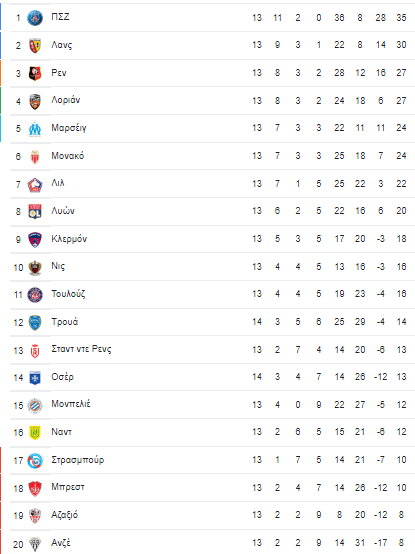Select the Μονακό team badge

point(35,157)
